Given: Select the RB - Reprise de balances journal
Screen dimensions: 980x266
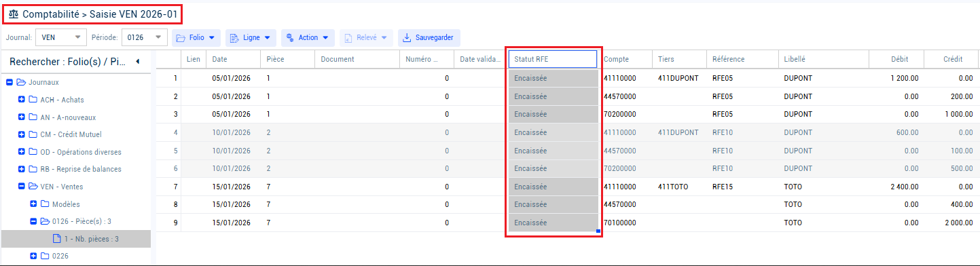Looking at the screenshot, I should pos(81,169).
